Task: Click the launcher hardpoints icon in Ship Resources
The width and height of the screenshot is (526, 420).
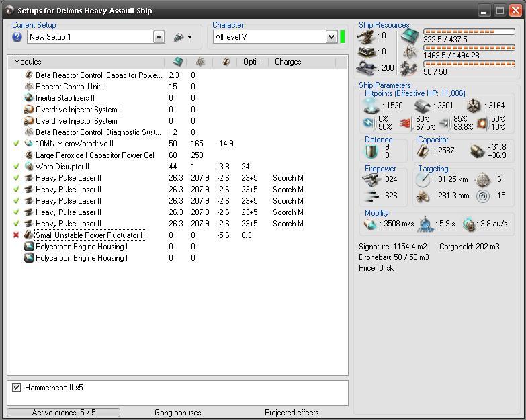Action: (366, 52)
